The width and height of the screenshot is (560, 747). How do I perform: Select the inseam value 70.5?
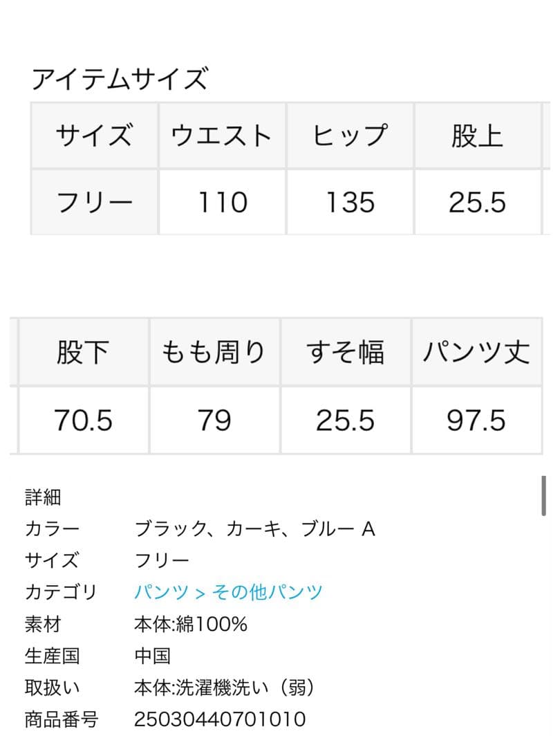click(81, 418)
